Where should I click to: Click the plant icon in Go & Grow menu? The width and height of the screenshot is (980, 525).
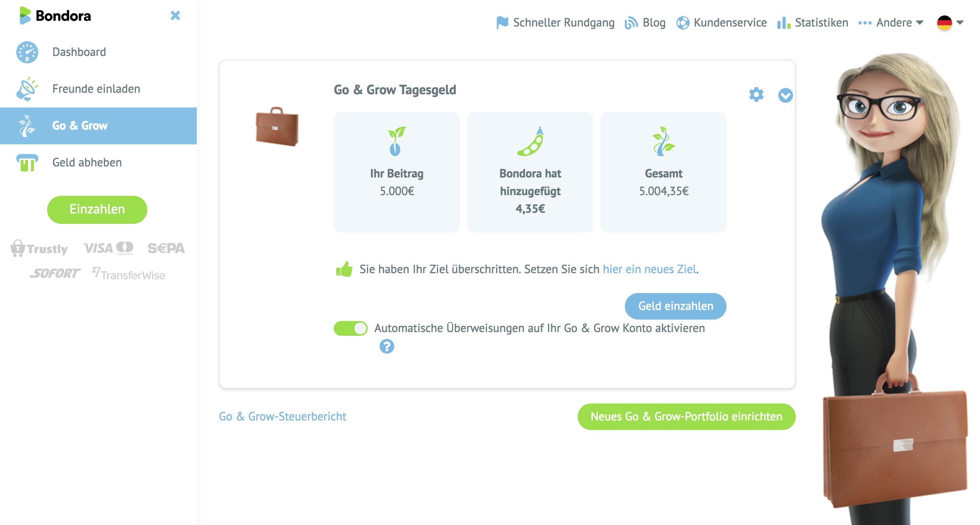click(x=27, y=126)
